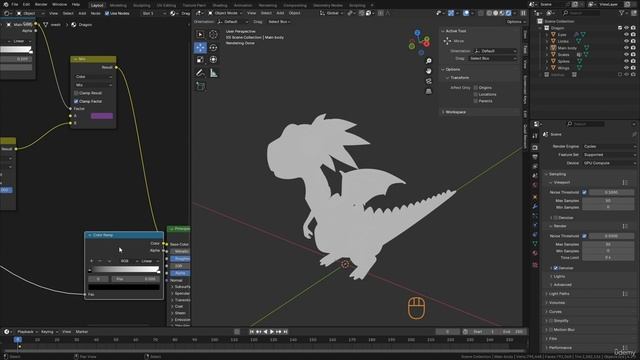Open the Render properties tab icon
640x360 pixels.
tap(535, 147)
